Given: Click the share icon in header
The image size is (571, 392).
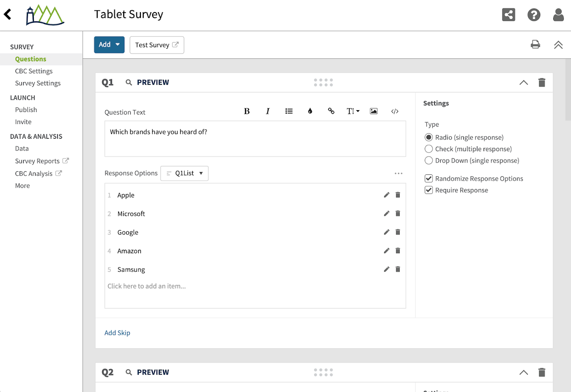Looking at the screenshot, I should (509, 15).
